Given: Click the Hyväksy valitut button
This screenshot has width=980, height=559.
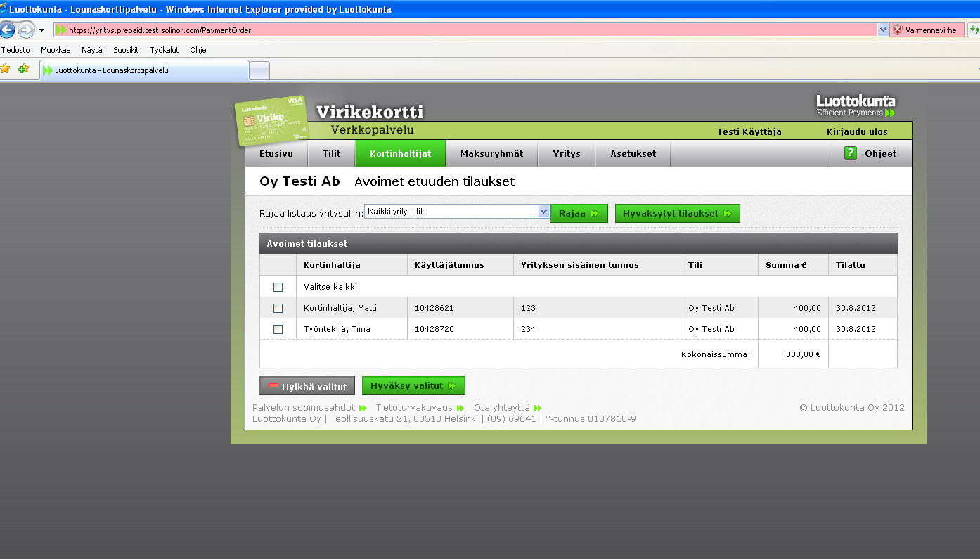Looking at the screenshot, I should coord(413,385).
